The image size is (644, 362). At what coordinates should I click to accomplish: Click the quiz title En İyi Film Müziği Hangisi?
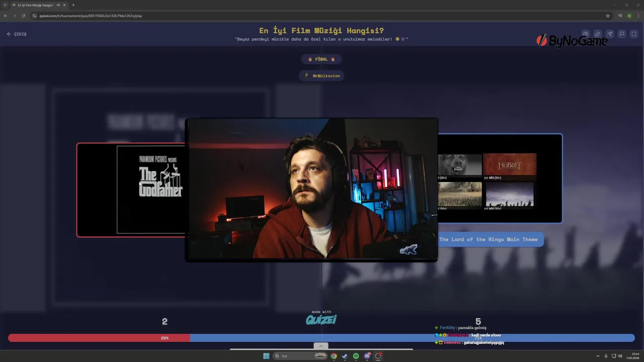click(321, 31)
